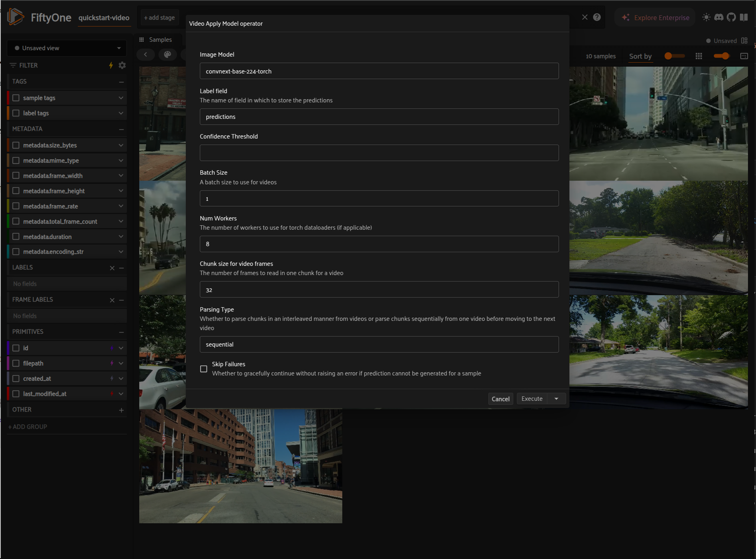Cancel the Video Apply Model operator
This screenshot has width=756, height=559.
500,399
